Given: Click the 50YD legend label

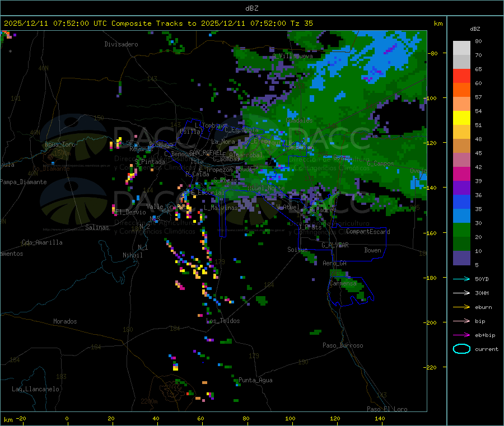Looking at the screenshot, I should pos(482,279).
